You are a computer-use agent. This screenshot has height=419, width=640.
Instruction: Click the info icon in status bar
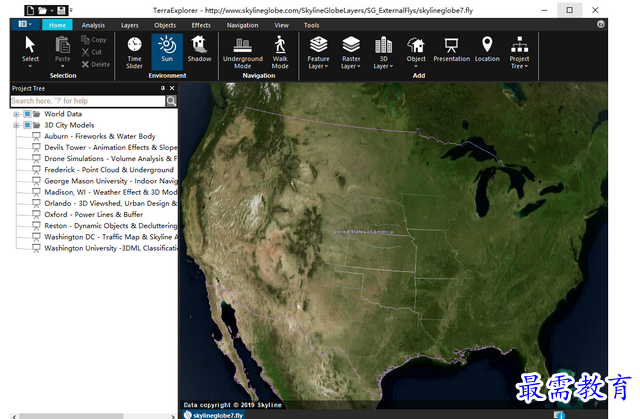point(560,415)
